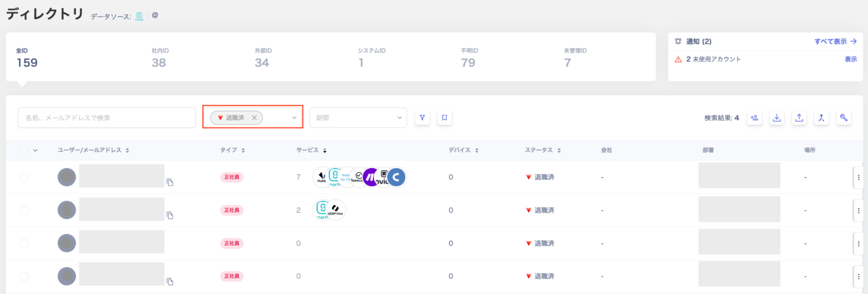Check the fourth user row checkbox
This screenshot has width=868, height=294.
pos(24,276)
